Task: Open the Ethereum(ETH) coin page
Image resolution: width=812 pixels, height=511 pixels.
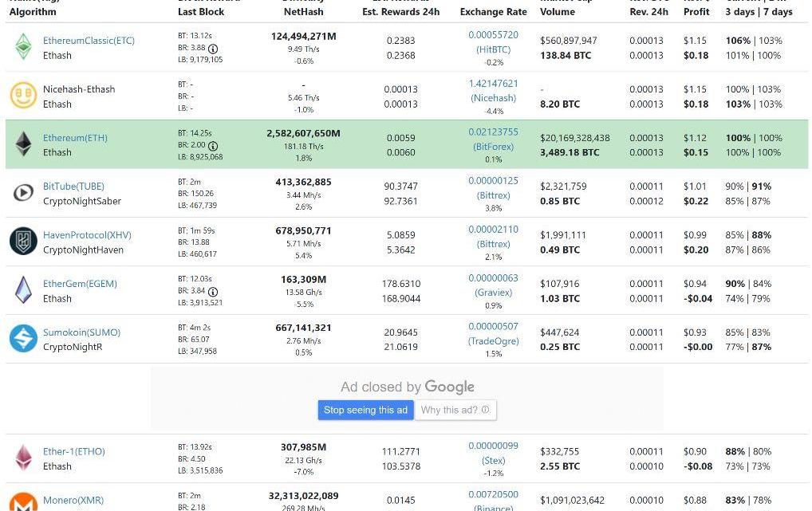Action: click(x=75, y=138)
